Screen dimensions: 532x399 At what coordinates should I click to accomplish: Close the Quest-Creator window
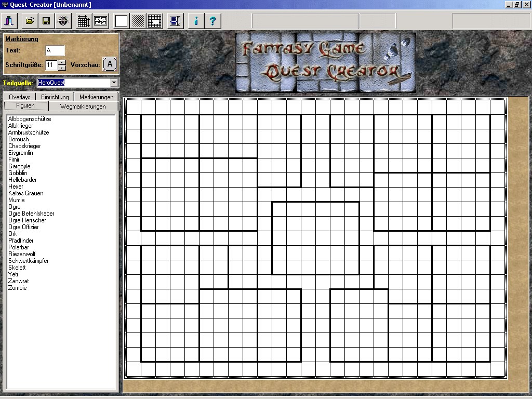(x=526, y=4)
